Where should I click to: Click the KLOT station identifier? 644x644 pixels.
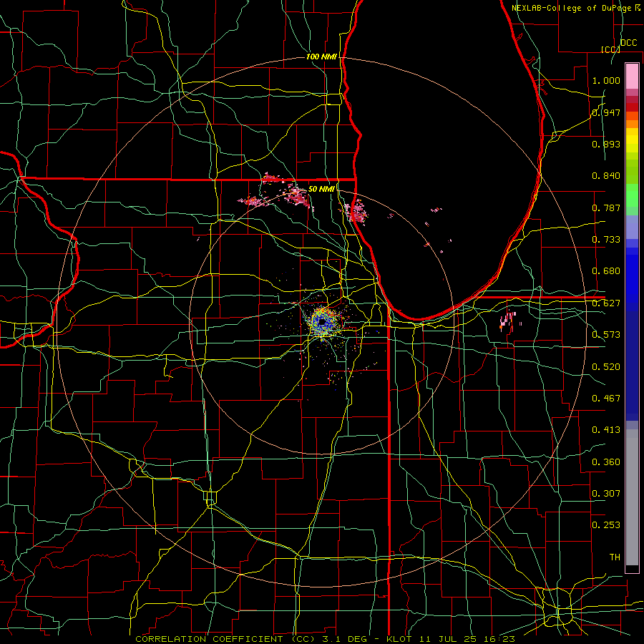click(399, 639)
